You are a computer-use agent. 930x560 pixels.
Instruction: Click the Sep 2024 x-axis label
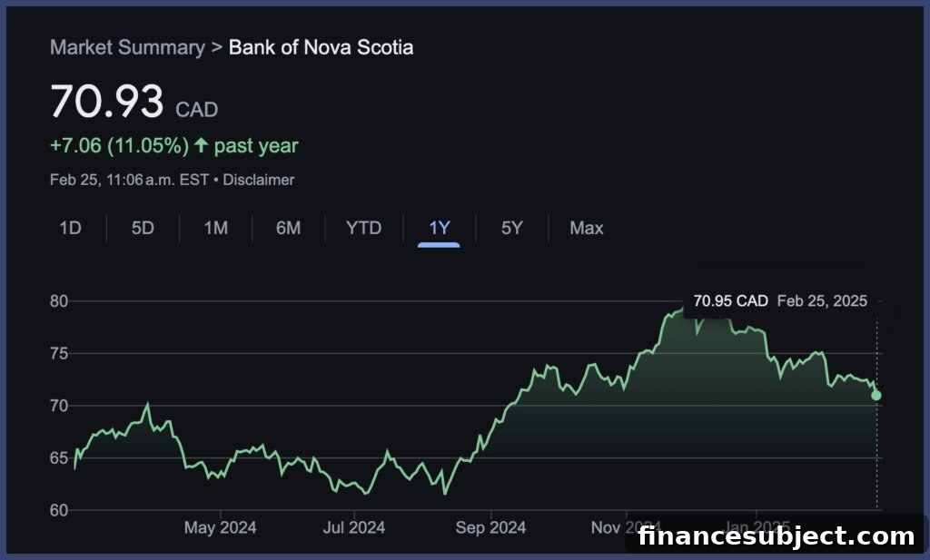click(x=490, y=527)
